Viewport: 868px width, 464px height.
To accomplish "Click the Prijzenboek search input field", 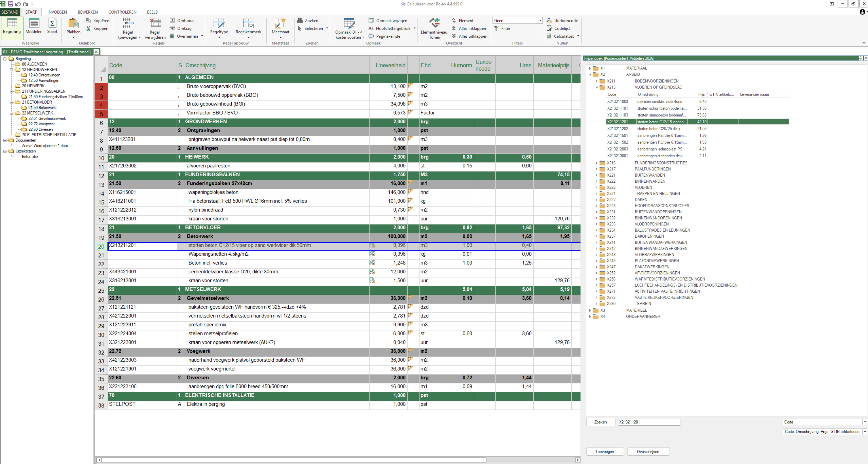I will coord(649,422).
